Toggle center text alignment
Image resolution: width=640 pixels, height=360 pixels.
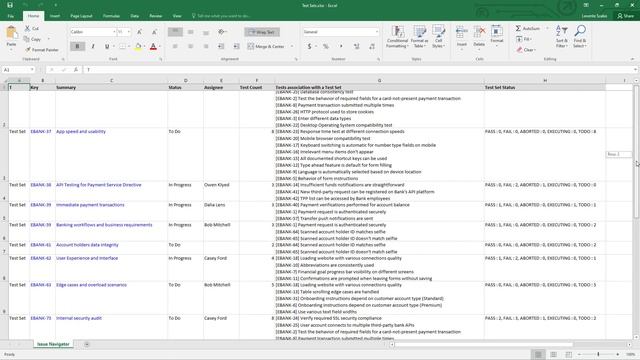[191, 47]
